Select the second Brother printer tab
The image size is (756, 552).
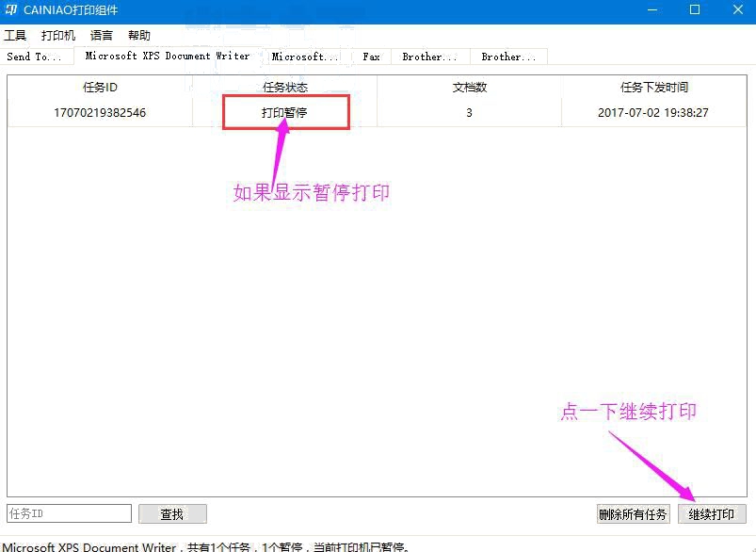click(x=508, y=56)
